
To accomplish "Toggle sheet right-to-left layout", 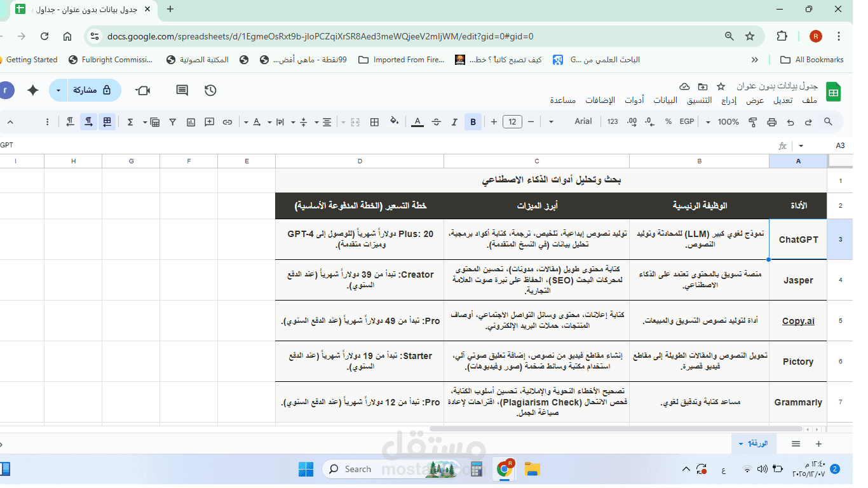I will [107, 122].
